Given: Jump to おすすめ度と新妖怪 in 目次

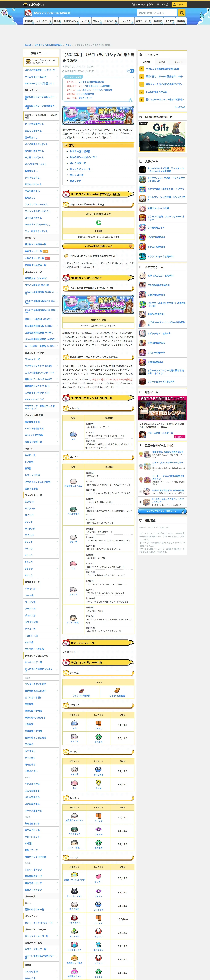Looking at the screenshot, I should tap(80, 151).
